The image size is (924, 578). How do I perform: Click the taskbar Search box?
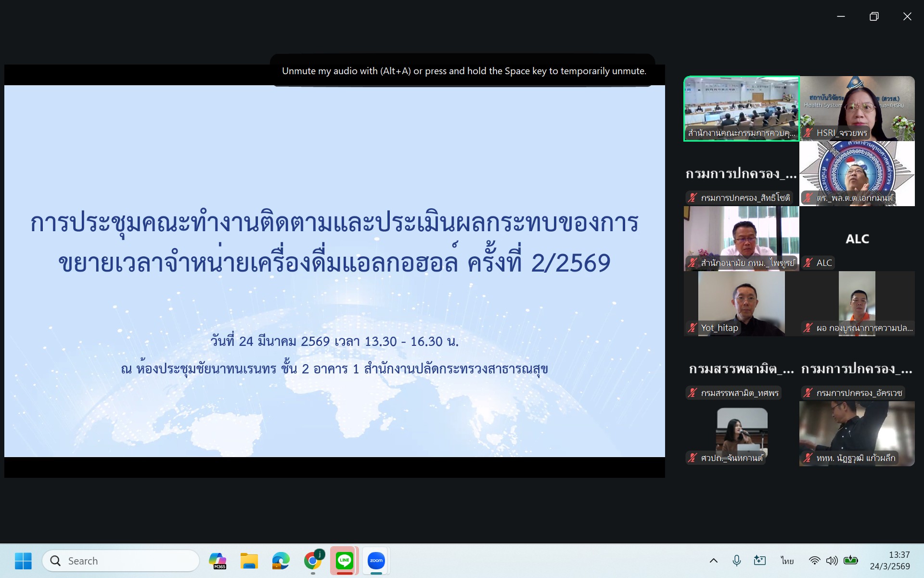pos(121,561)
